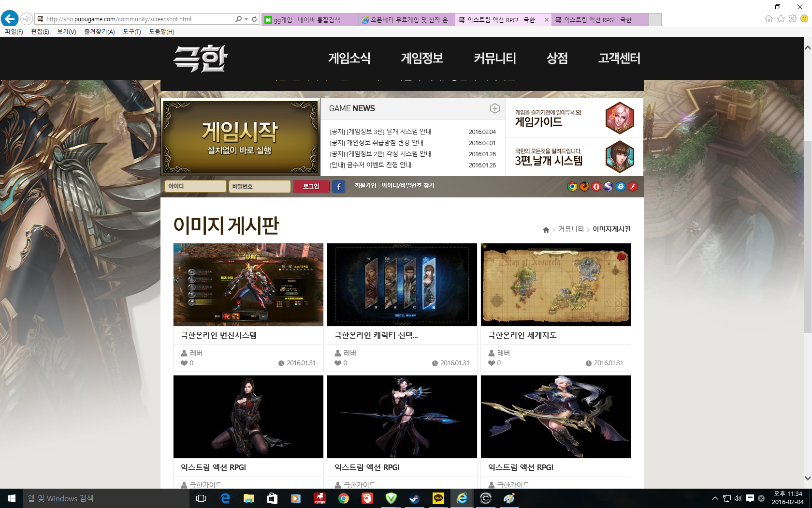Open the 극한온라인 캐릭터 선택 thumbnail
The height and width of the screenshot is (508, 812).
[402, 284]
